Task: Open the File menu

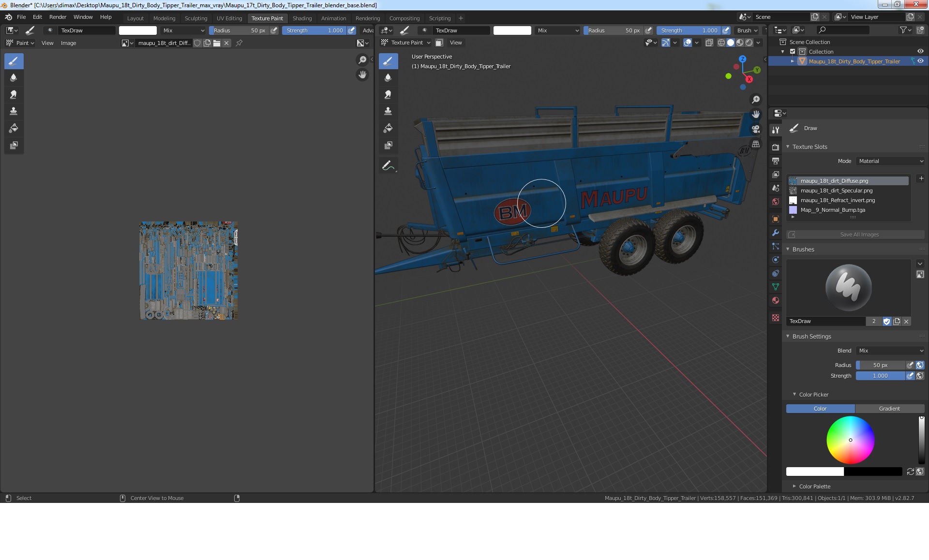Action: [x=21, y=17]
